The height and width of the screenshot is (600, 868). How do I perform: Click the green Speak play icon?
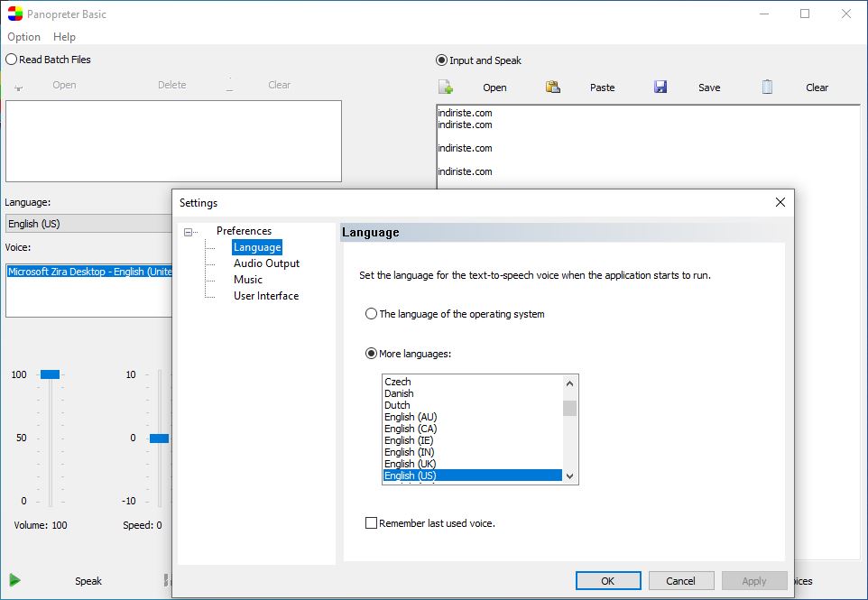click(15, 580)
